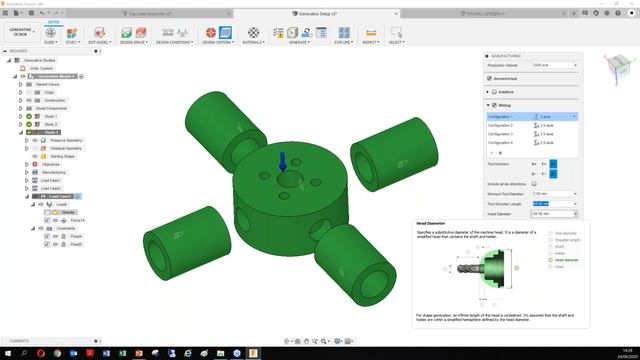Screen dimensions: 640x360
Task: Select the Configuration 2 row
Action: tap(532, 125)
